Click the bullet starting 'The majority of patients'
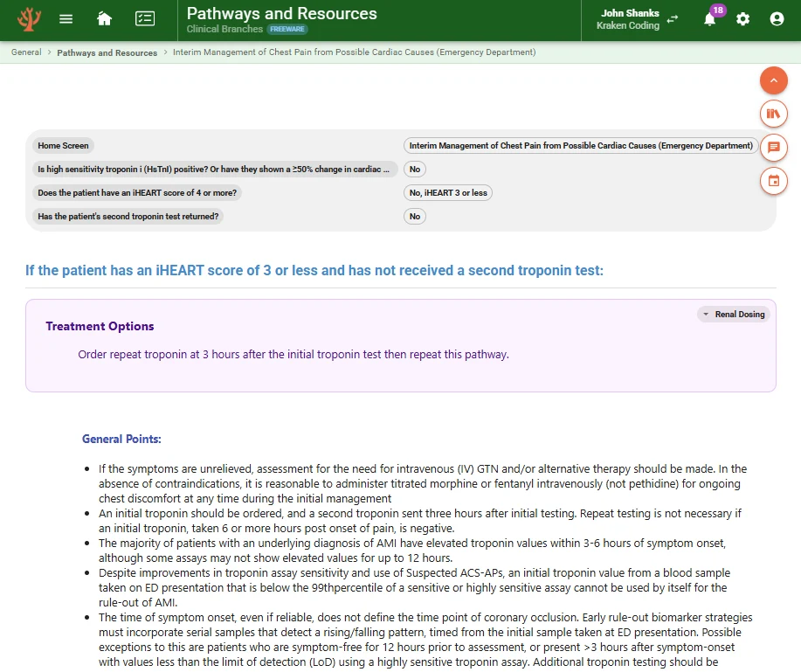This screenshot has height=672, width=801. (x=412, y=551)
